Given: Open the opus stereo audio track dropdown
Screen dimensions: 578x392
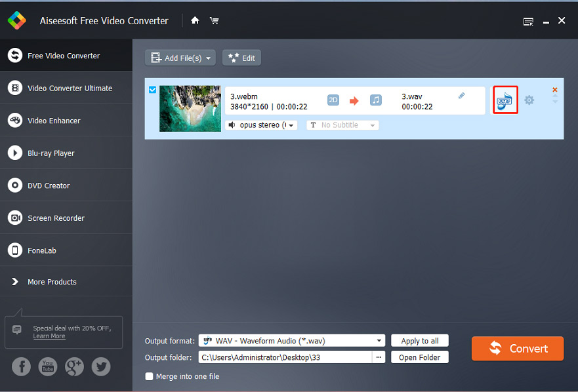Looking at the screenshot, I should (x=261, y=125).
